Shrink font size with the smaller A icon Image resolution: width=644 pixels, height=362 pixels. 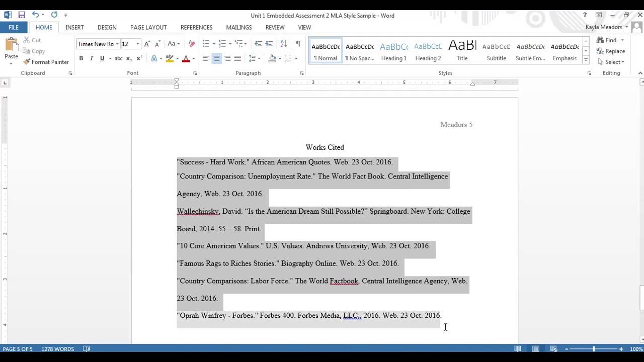[157, 44]
